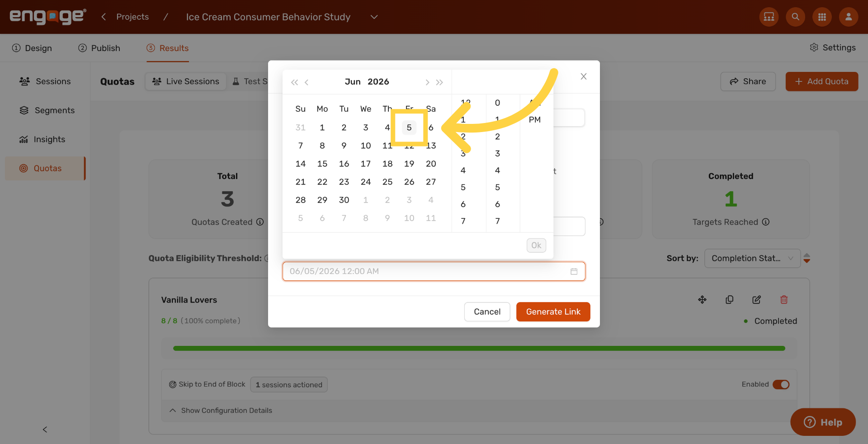868x444 pixels.
Task: Click the move icon for Vanilla Lovers
Action: click(702, 300)
